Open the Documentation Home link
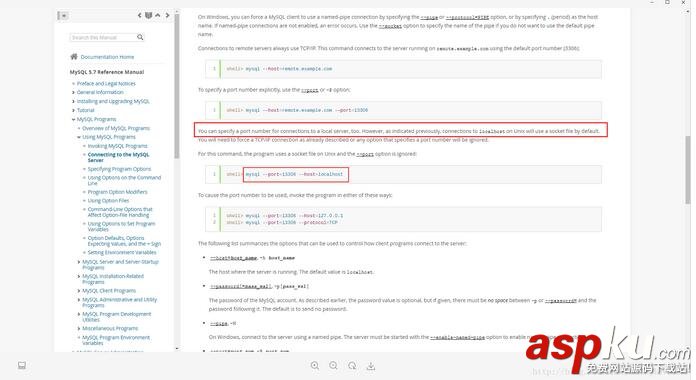This screenshot has width=696, height=380. pos(107,57)
